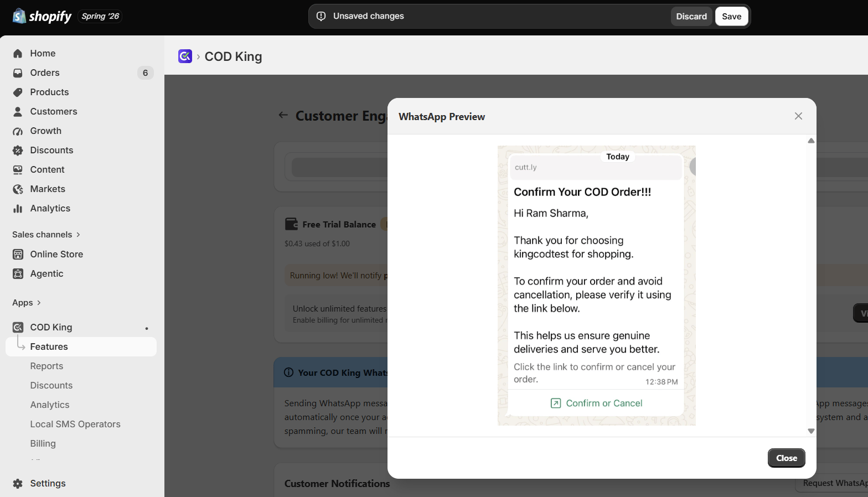
Task: Click the scroll-down arrow in the WhatsApp Preview
Action: point(811,431)
